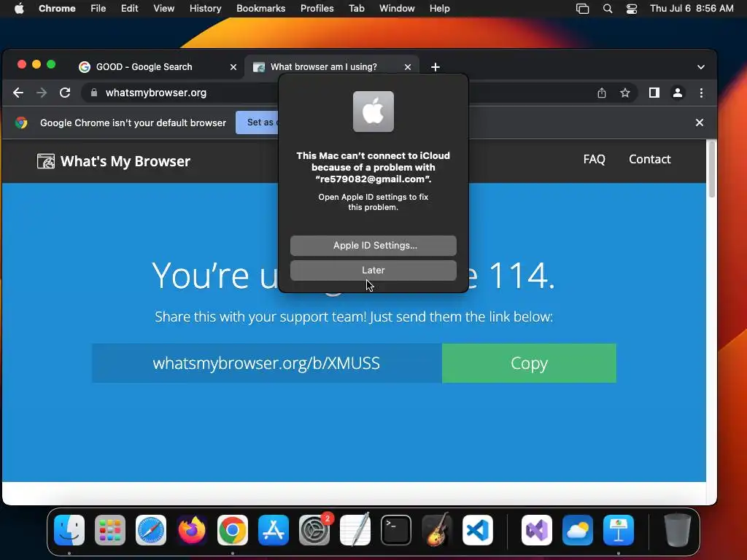
Task: Click the forward navigation arrow
Action: 42,93
